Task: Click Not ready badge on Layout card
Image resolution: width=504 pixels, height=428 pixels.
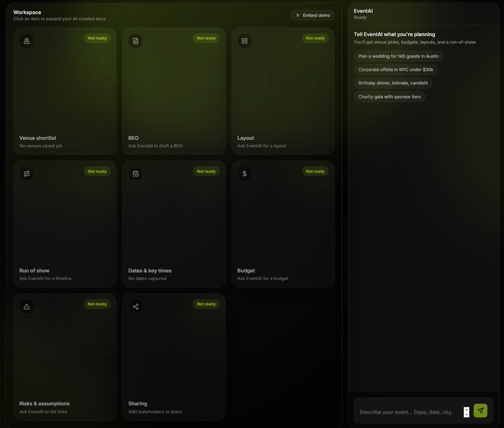Action: 315,38
